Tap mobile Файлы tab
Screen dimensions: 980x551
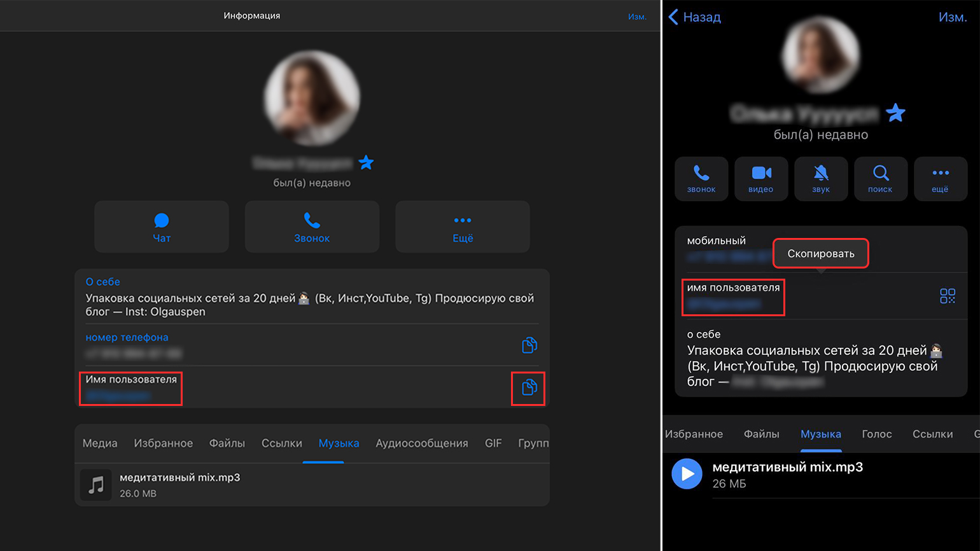(762, 434)
